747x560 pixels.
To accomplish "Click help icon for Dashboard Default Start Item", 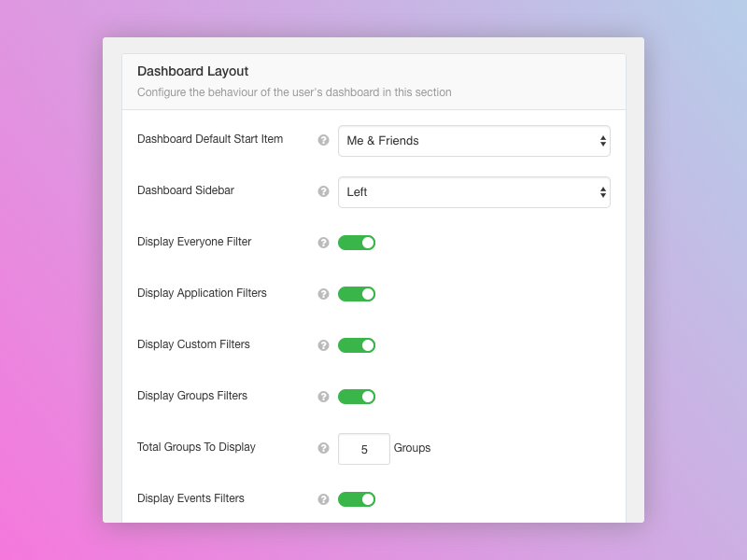I will coord(323,140).
